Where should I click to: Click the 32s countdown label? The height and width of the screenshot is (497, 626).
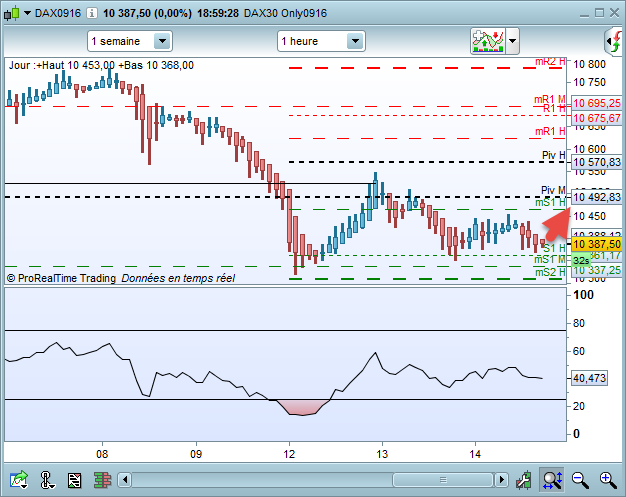(581, 261)
